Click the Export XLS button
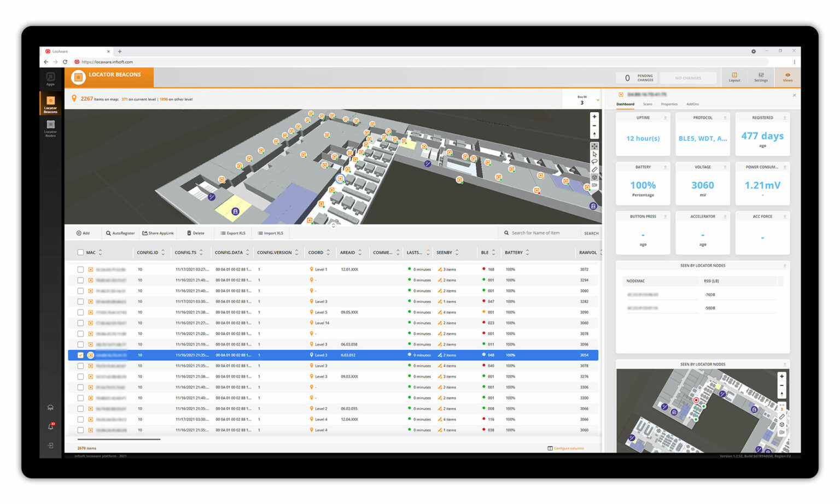Image resolution: width=840 pixels, height=504 pixels. tap(232, 233)
